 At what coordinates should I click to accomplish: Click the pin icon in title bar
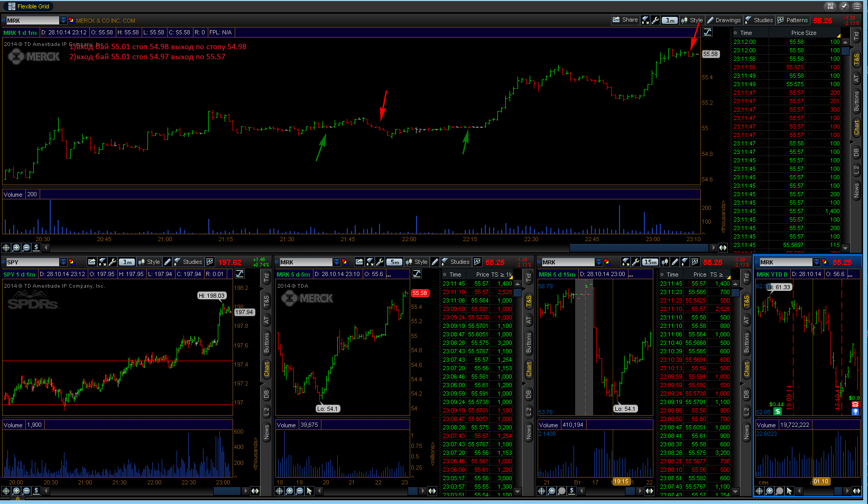click(844, 6)
